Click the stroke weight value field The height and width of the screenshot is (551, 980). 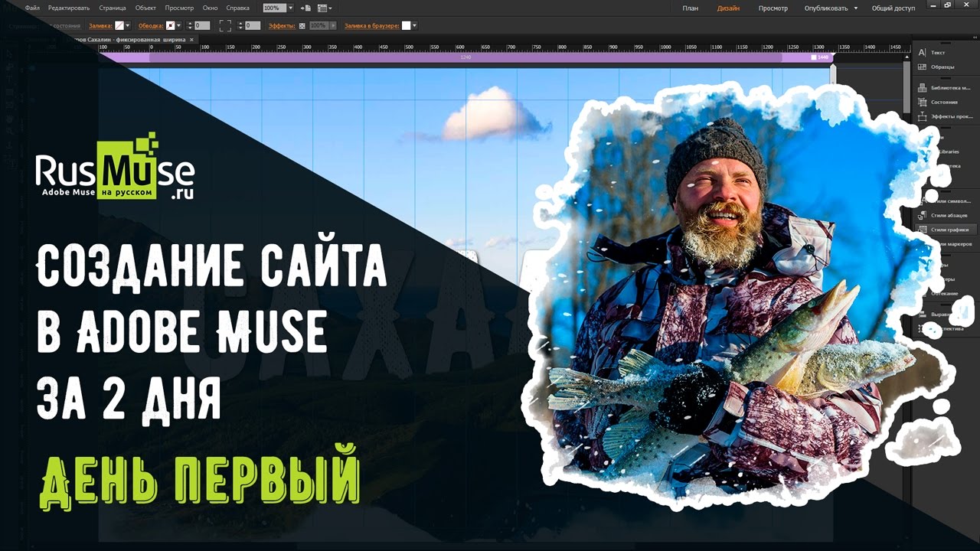point(202,25)
